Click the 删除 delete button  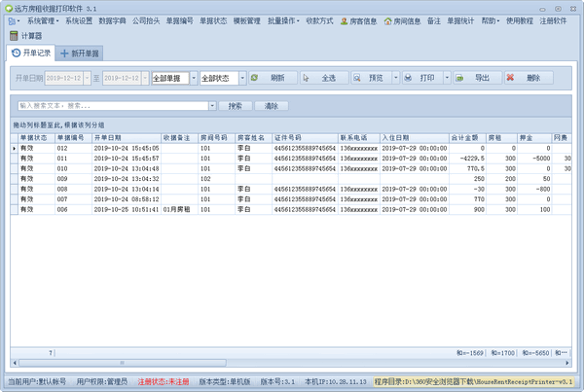527,78
